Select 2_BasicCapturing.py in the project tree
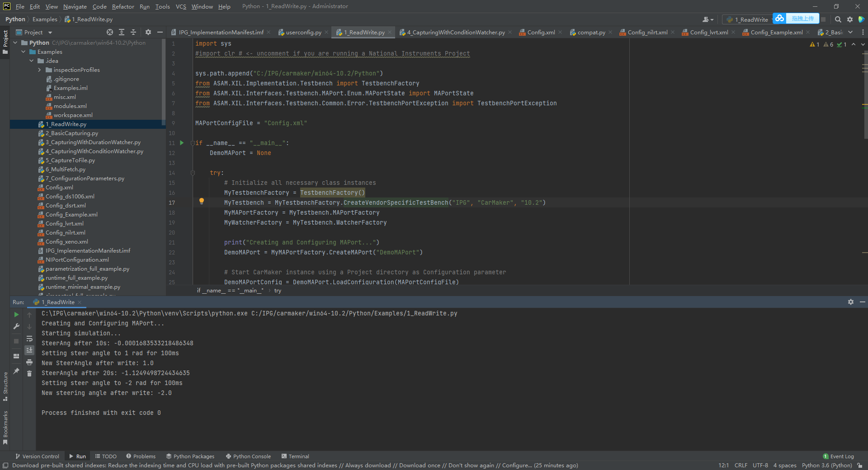The width and height of the screenshot is (868, 470). pos(72,133)
